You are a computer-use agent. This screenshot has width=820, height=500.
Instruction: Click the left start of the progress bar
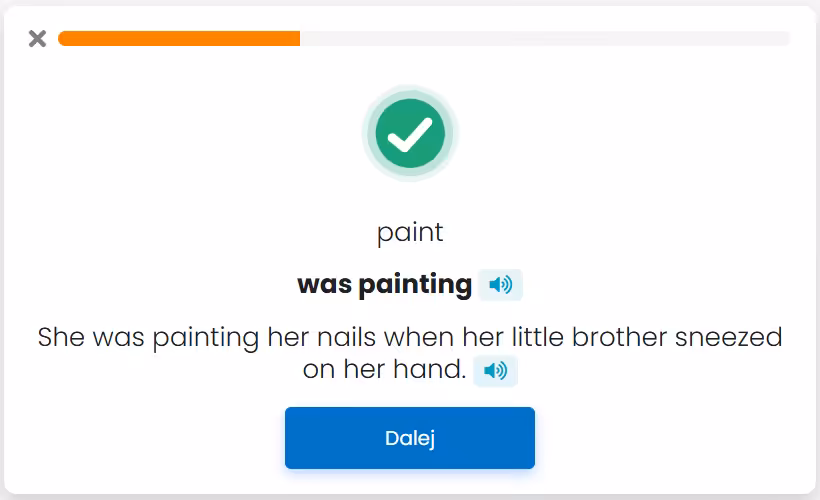coord(63,39)
